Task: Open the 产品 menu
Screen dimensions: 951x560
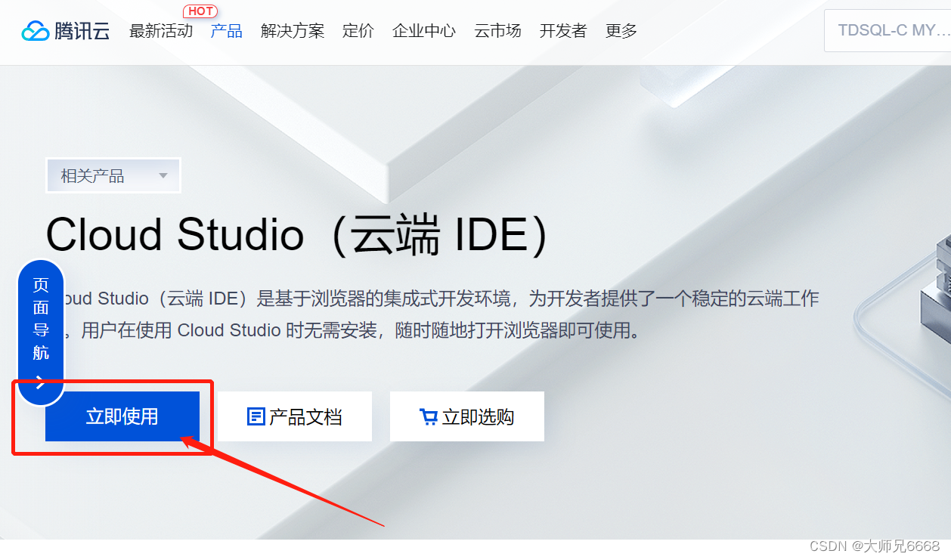Action: pos(227,31)
